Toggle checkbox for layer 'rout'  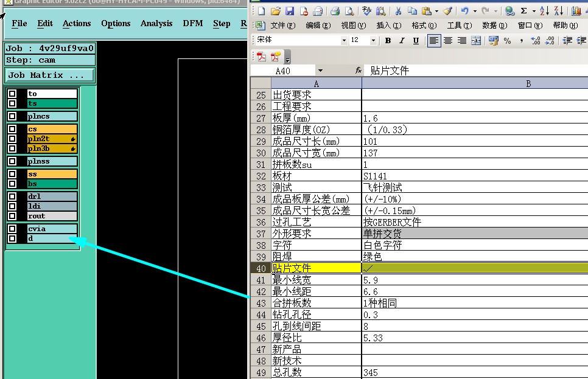[x=12, y=215]
